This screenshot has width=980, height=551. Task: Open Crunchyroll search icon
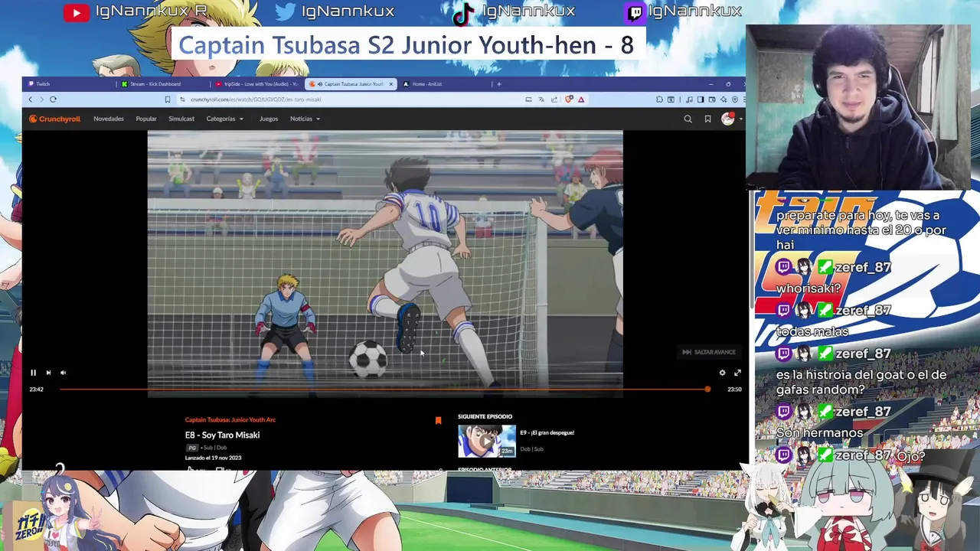(688, 119)
